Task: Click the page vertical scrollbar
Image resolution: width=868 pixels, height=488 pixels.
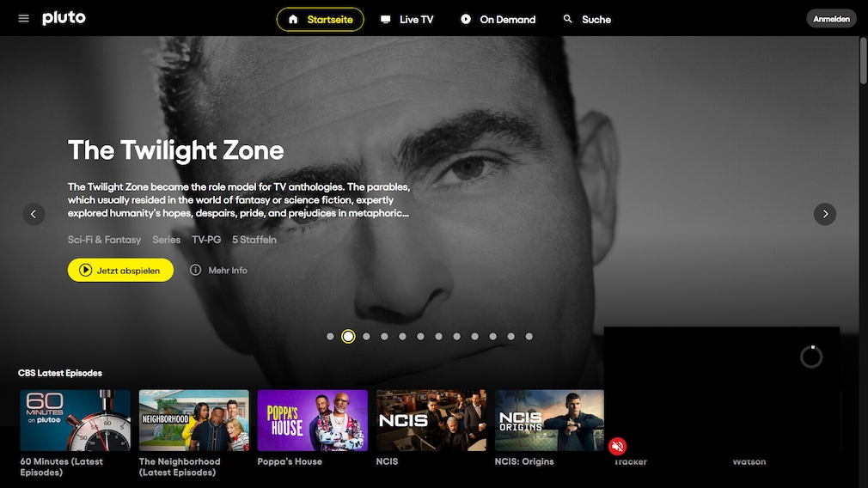Action: [864, 61]
